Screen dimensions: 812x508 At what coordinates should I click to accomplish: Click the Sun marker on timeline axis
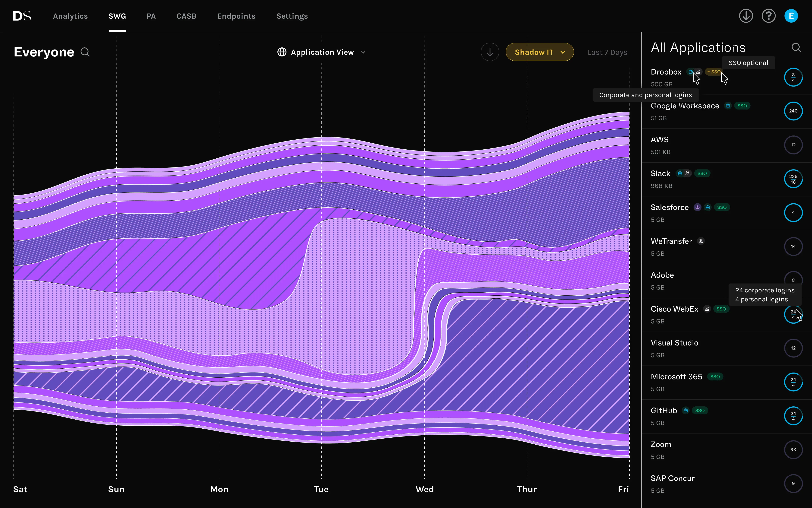(116, 489)
